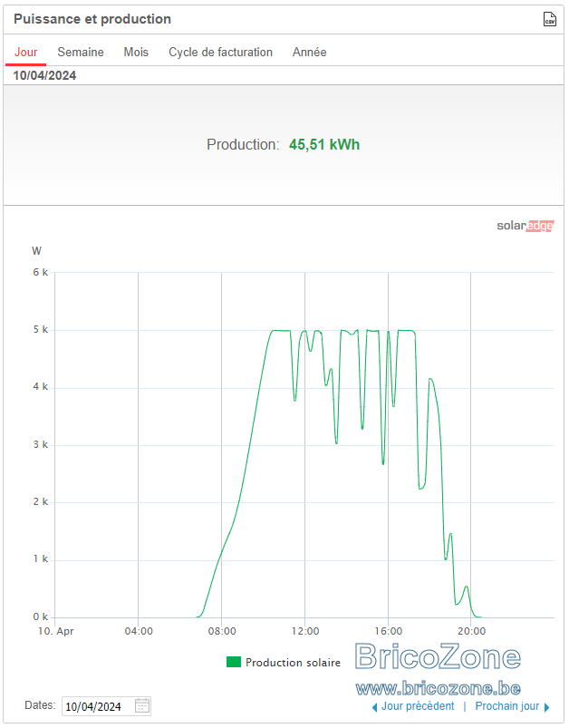
Task: Click the BricoZone watermark logo
Action: pyautogui.click(x=438, y=656)
